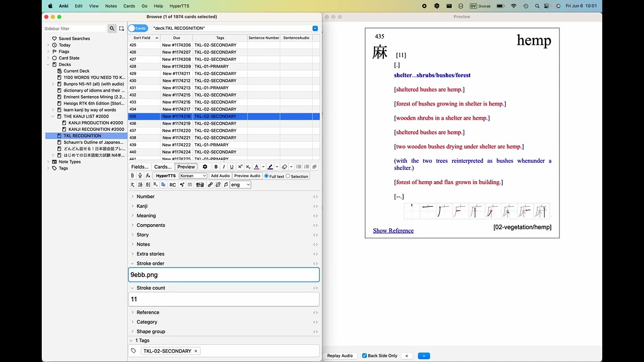
Task: Open the text alignment options icon
Action: pos(314,167)
